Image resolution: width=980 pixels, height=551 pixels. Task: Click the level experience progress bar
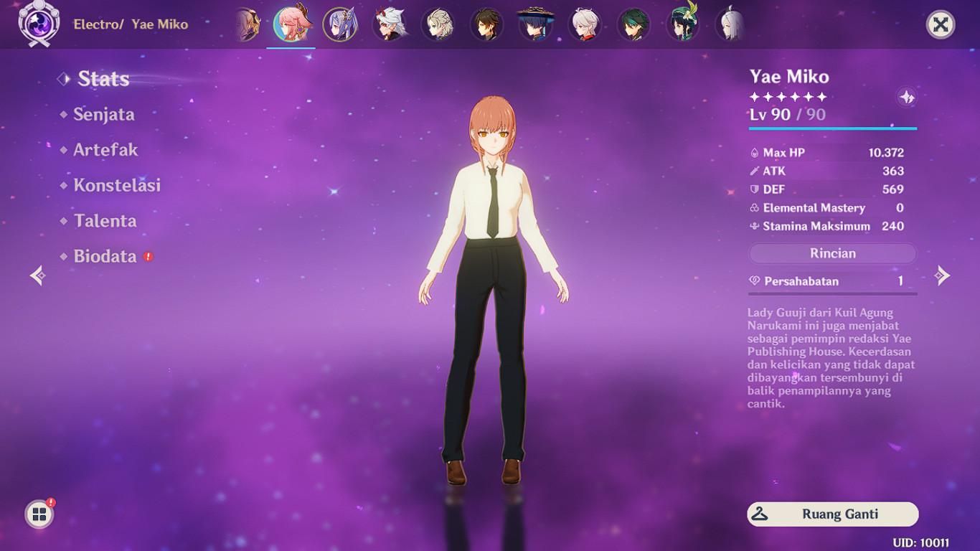tap(833, 128)
